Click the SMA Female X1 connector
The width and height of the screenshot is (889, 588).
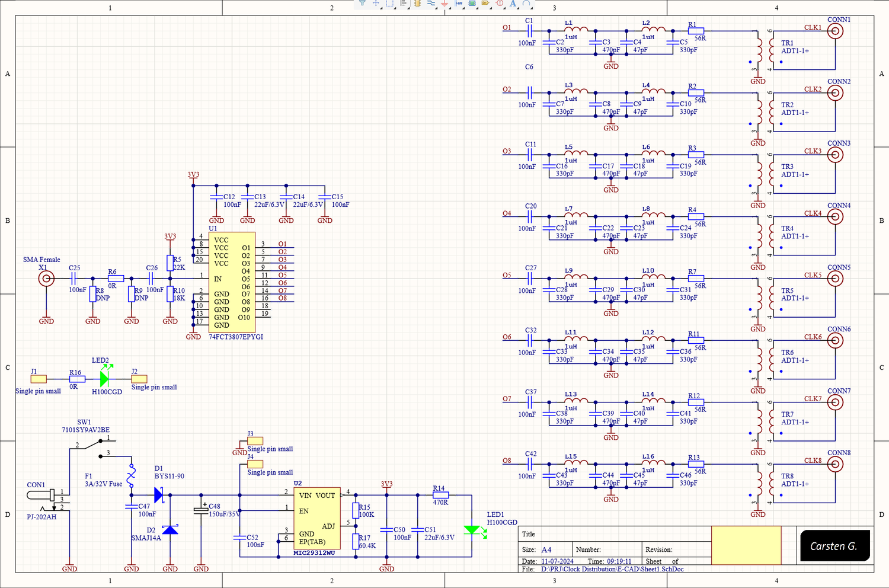[x=46, y=279]
